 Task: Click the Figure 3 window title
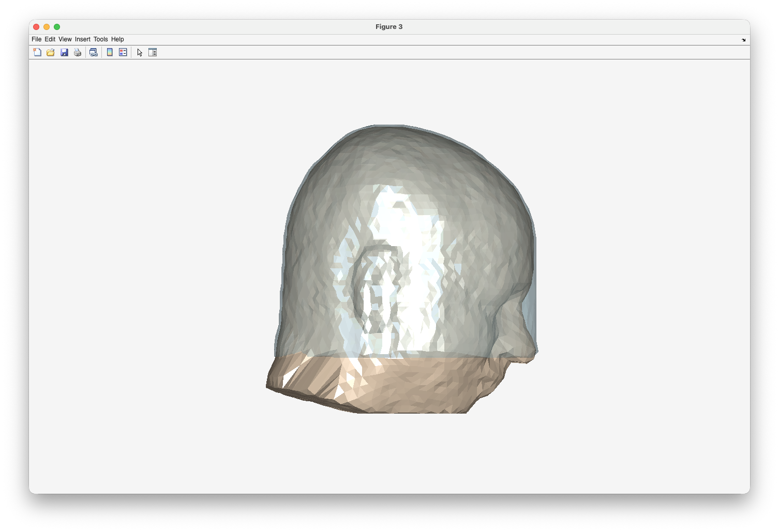[389, 27]
